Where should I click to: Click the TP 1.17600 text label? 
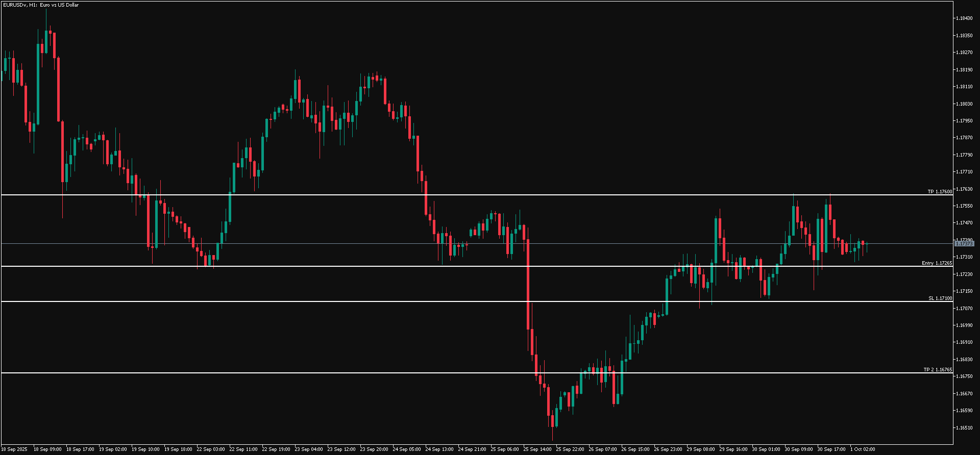point(940,192)
